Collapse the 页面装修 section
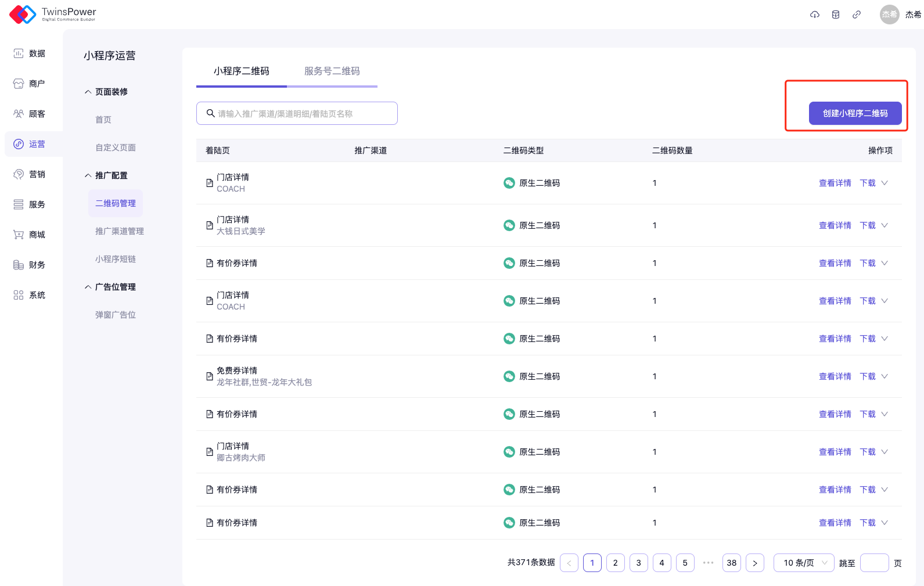 click(88, 92)
